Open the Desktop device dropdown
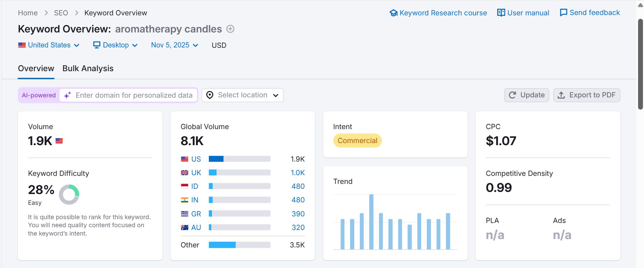This screenshot has width=644, height=268. click(115, 45)
